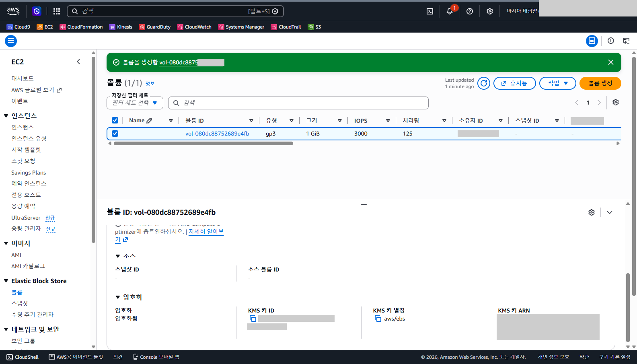Open the Kinesis shortcut
This screenshot has width=637, height=364.
pos(121,27)
